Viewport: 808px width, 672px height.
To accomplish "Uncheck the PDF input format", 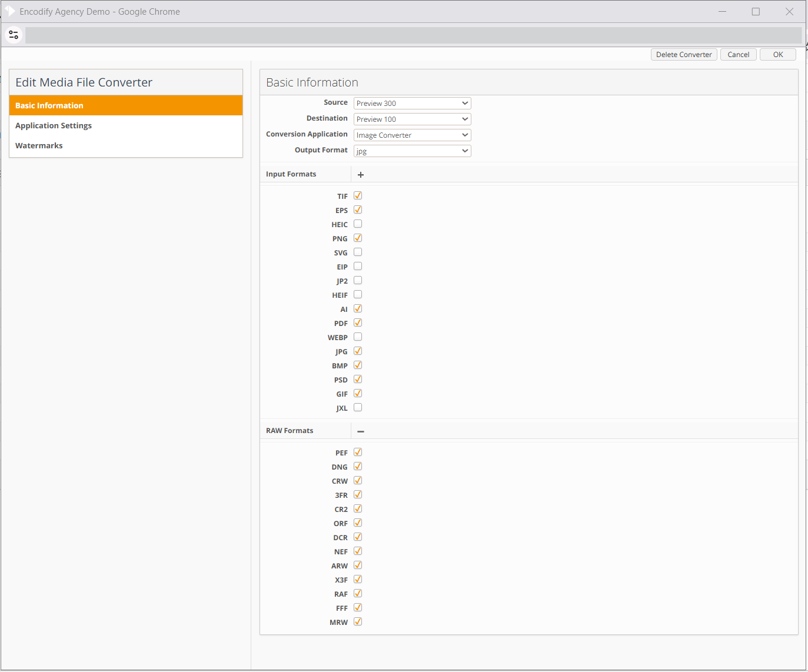I will [x=358, y=322].
